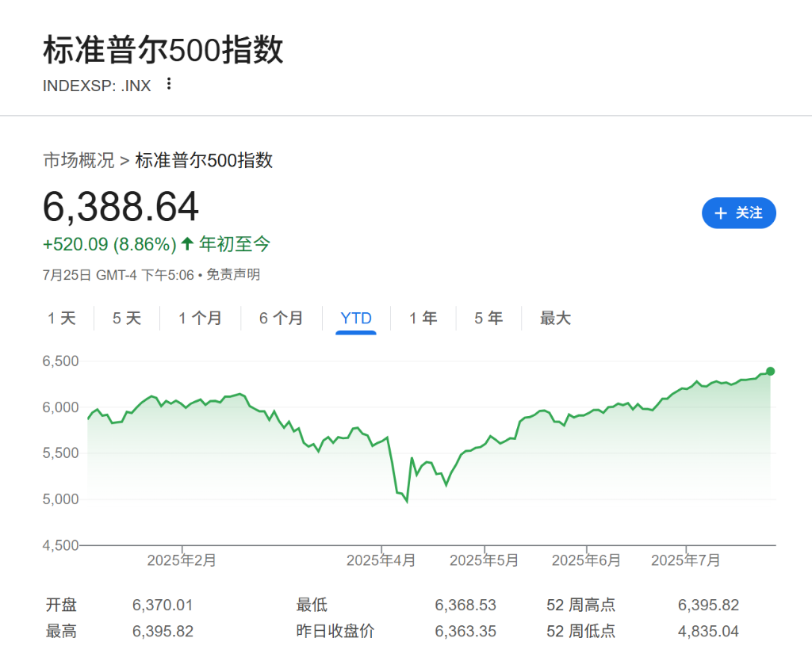
Task: Show the 5年 performance chart
Action: (488, 318)
